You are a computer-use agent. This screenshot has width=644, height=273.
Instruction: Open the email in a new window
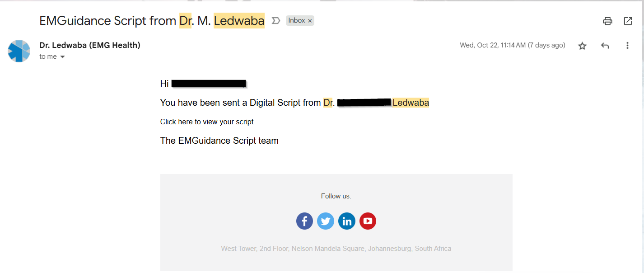click(628, 21)
